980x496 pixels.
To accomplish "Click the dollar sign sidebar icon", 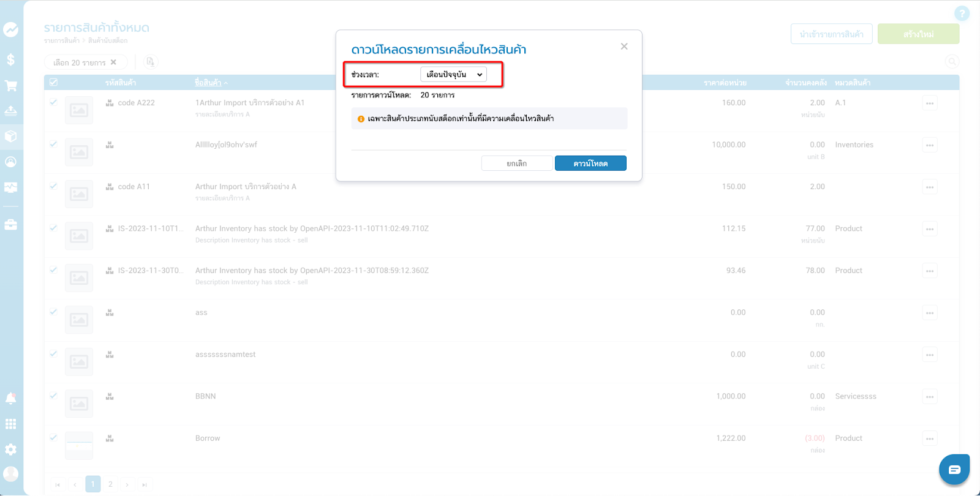I will tap(11, 59).
